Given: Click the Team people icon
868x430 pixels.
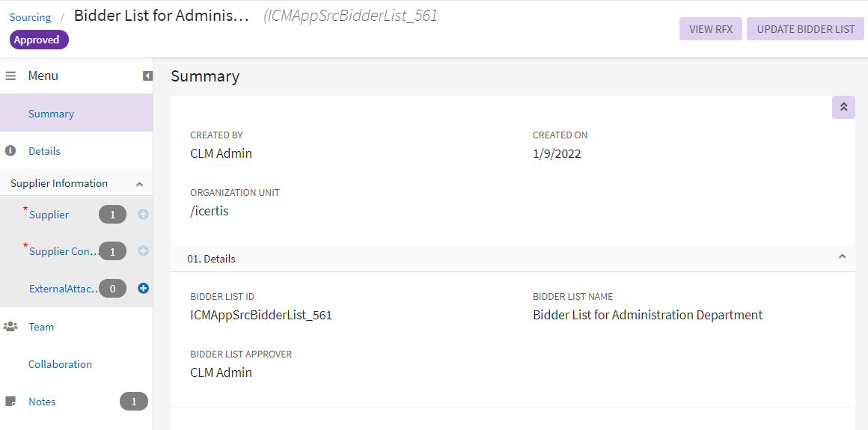Looking at the screenshot, I should click(x=10, y=327).
